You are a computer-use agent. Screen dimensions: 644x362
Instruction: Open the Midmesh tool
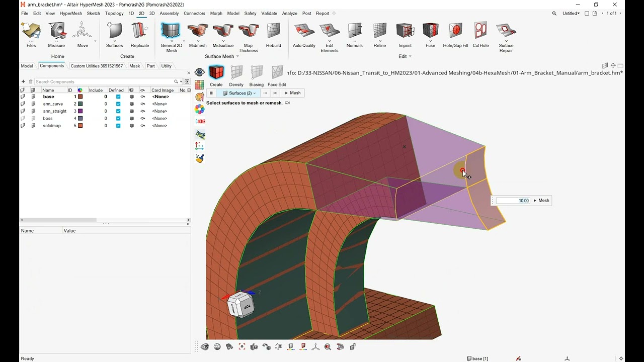(x=198, y=35)
